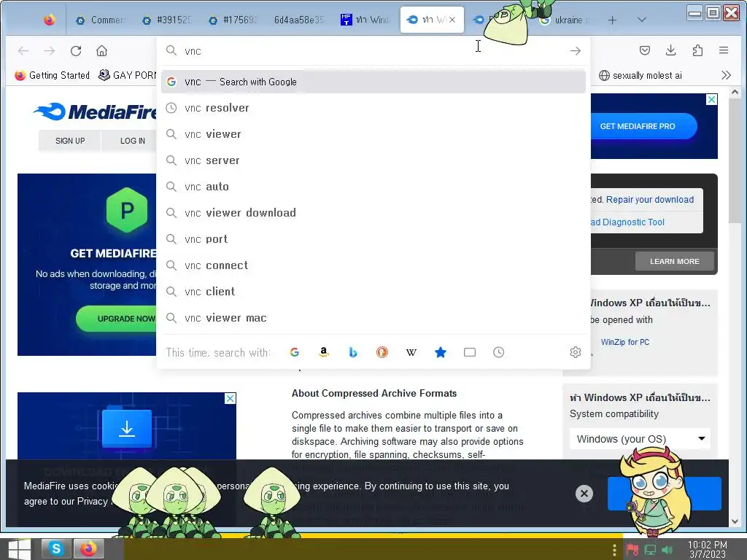Go to the browser home page
Image resolution: width=747 pixels, height=560 pixels.
coord(101,51)
